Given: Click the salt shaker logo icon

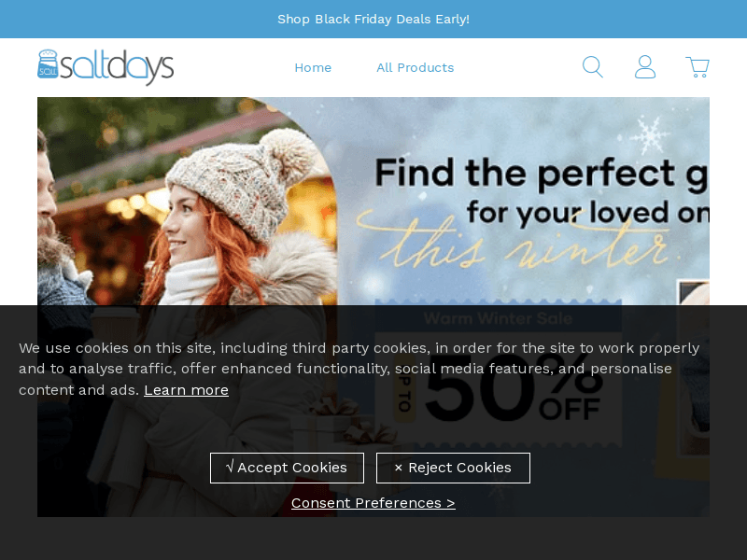Looking at the screenshot, I should point(48,63).
